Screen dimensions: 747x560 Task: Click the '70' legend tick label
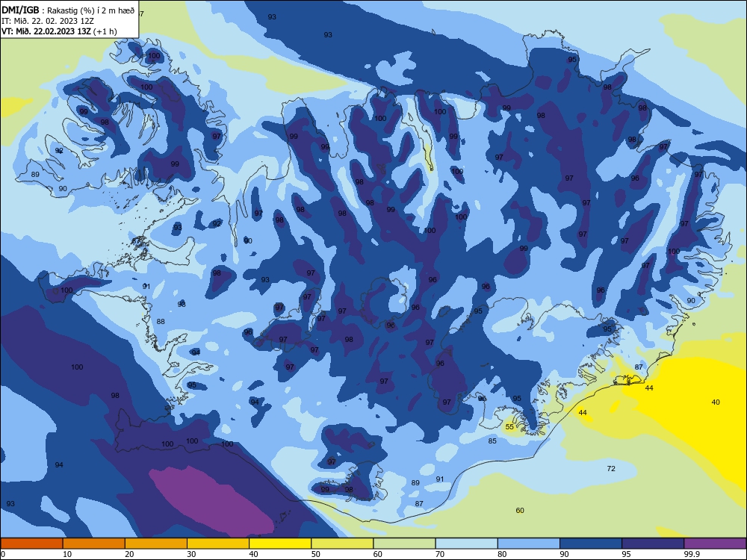coord(440,554)
